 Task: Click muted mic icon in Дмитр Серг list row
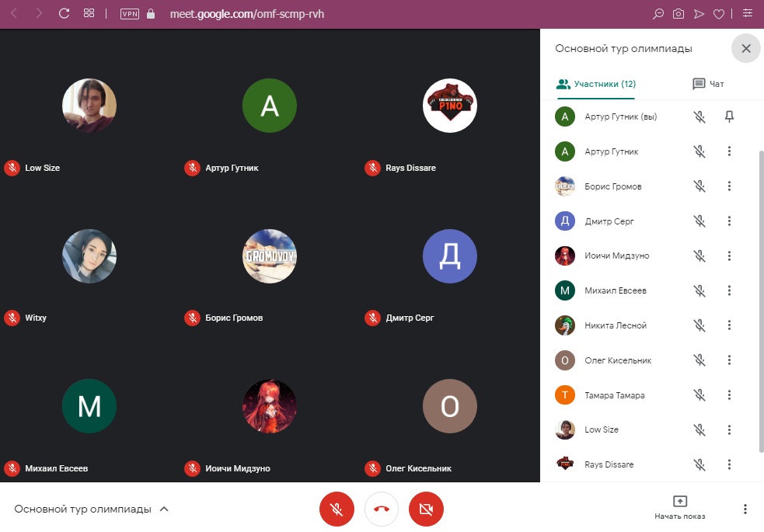[x=699, y=221]
